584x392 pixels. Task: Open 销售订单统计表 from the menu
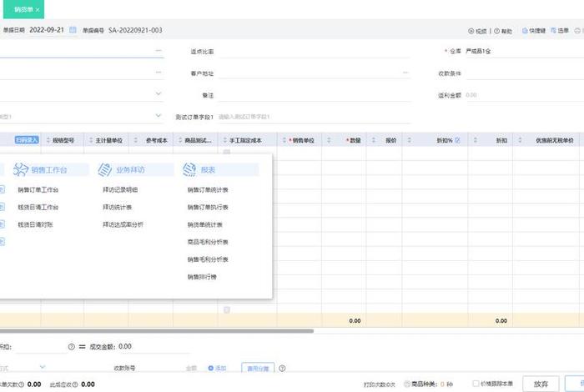pyautogui.click(x=208, y=189)
